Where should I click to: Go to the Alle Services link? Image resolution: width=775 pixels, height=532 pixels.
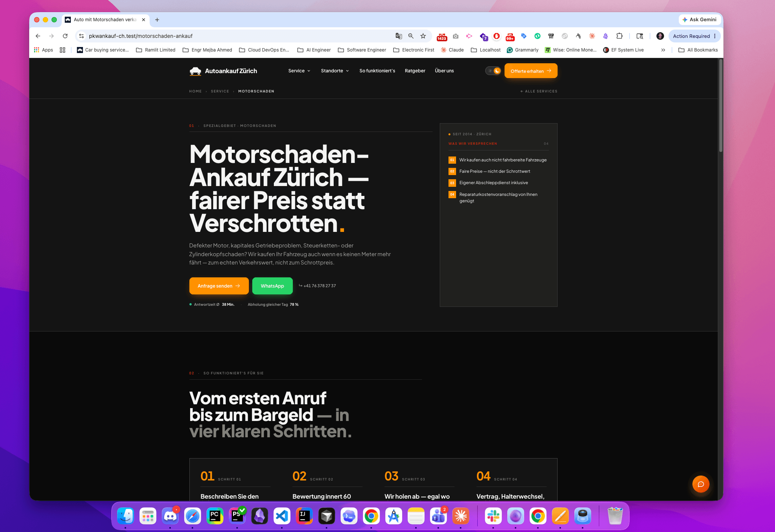click(x=539, y=91)
